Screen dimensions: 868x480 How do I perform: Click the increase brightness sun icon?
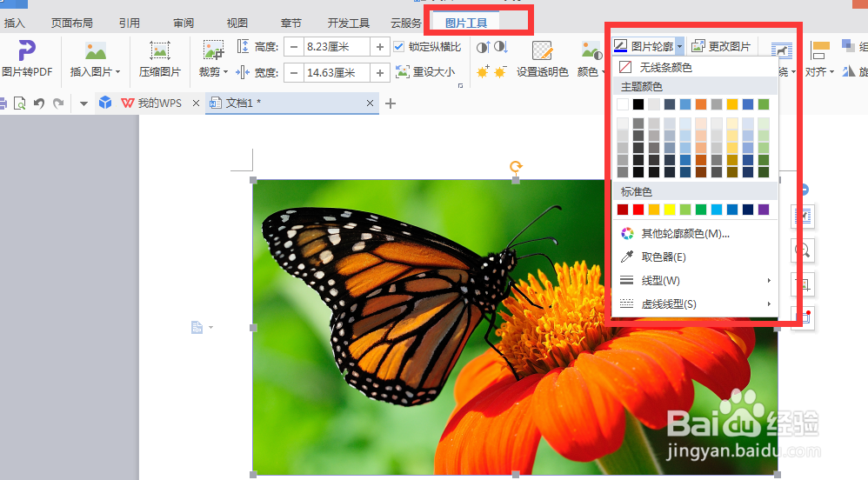(483, 72)
